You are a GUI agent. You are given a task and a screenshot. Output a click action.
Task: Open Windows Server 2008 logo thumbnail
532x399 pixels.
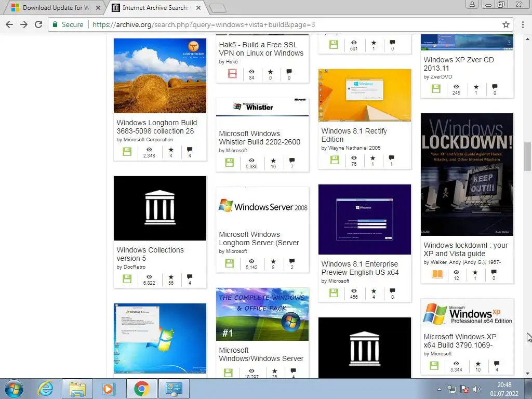[262, 207]
